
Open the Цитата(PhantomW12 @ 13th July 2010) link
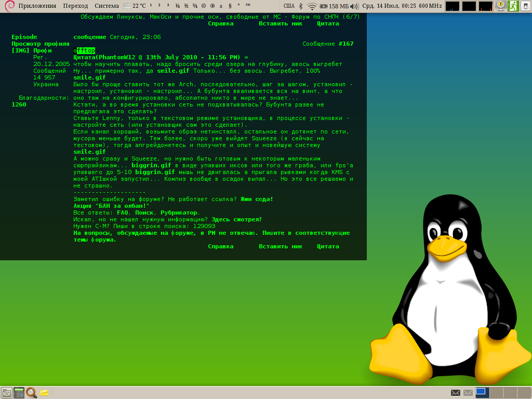[x=161, y=57]
